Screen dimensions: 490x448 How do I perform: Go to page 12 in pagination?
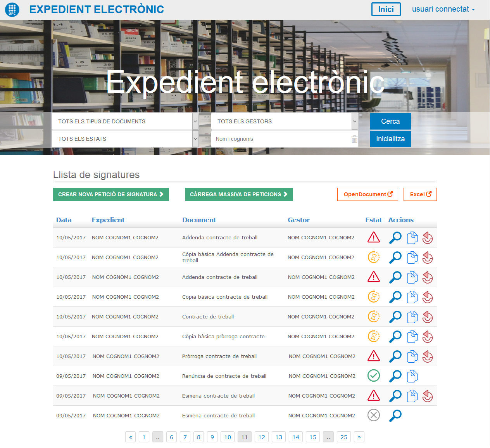tap(262, 437)
